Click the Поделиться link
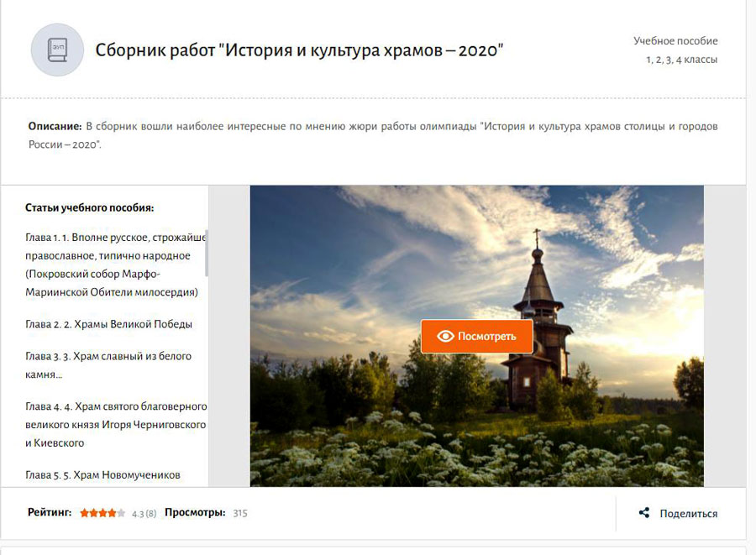Image resolution: width=756 pixels, height=555 pixels. 689,514
